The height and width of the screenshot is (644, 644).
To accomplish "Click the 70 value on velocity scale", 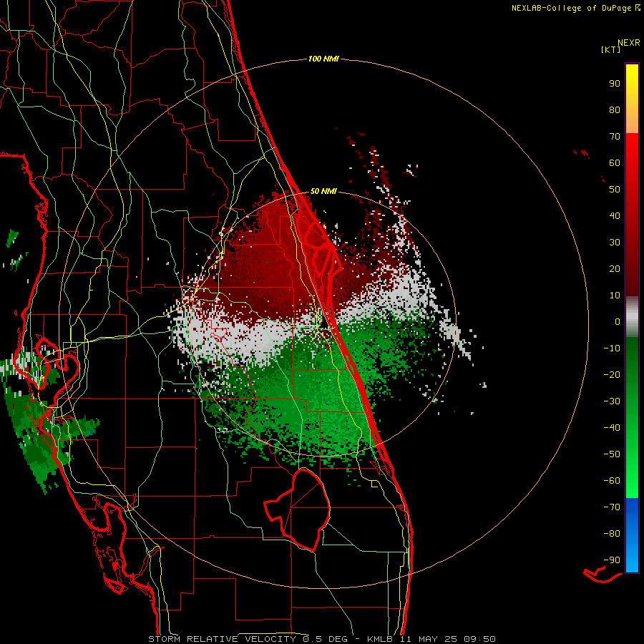I will [x=615, y=137].
